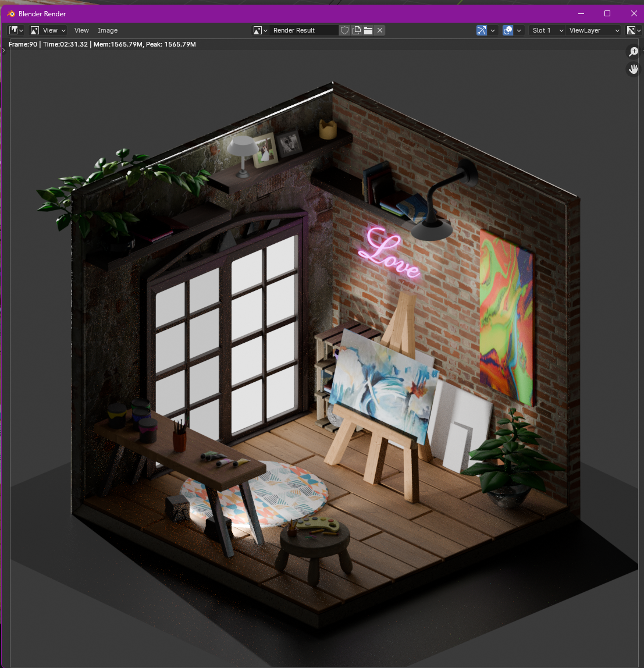Toggle the show gizmo button
Screen dimensions: 644x668
click(481, 30)
